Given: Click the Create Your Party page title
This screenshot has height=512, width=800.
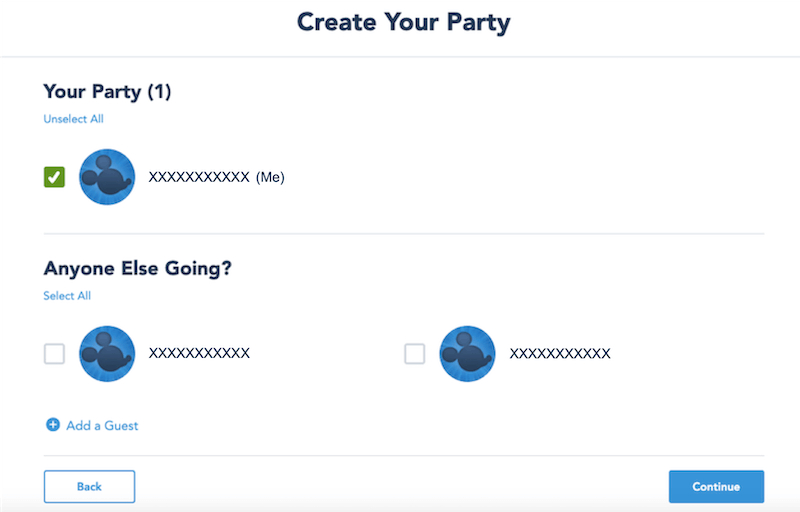Looking at the screenshot, I should tap(403, 22).
